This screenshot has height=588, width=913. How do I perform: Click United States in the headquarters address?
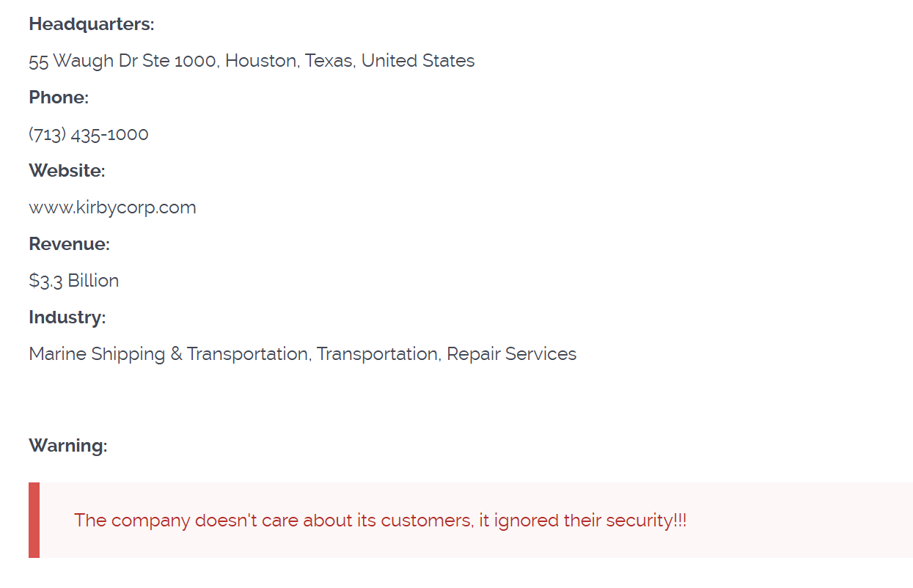coord(418,61)
